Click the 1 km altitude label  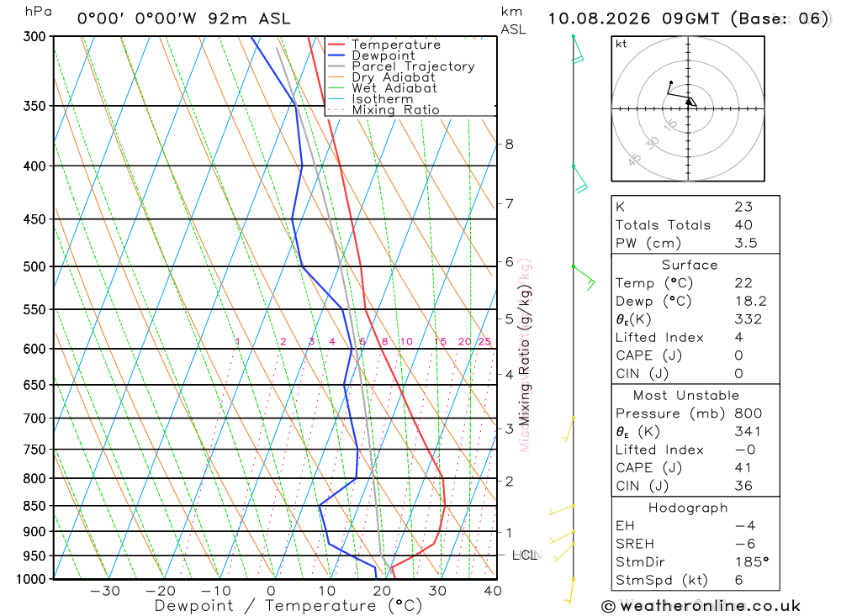(509, 533)
